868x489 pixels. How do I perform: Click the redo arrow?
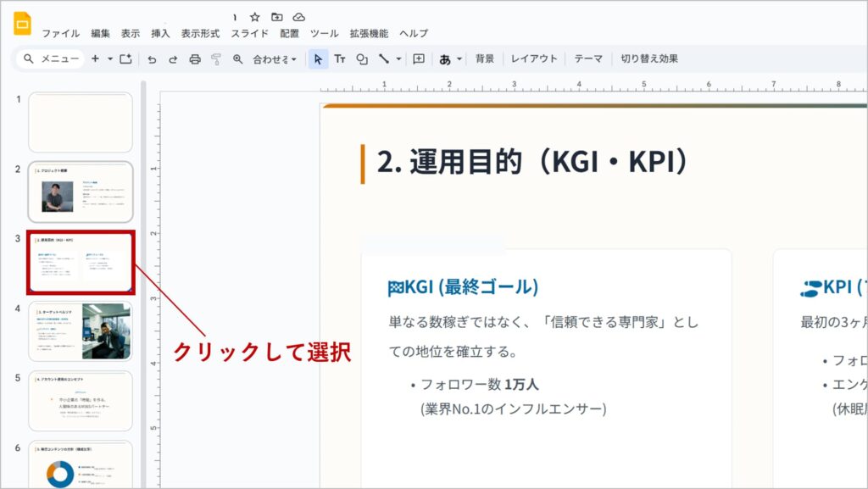click(x=173, y=59)
